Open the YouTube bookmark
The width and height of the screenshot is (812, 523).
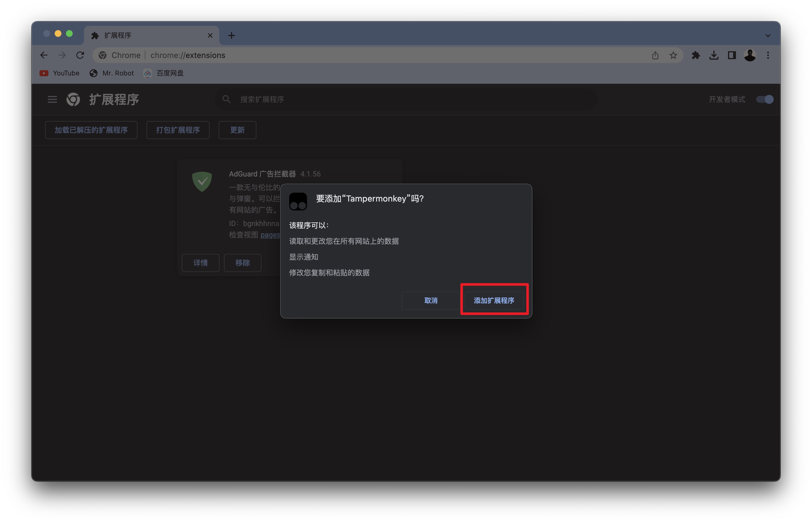[x=59, y=73]
